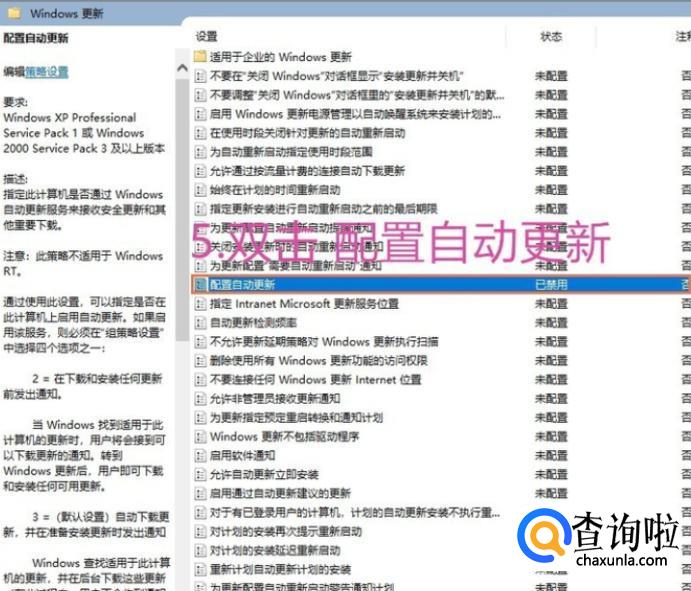Click 未配置 status of 自动更新检测频率

[551, 323]
